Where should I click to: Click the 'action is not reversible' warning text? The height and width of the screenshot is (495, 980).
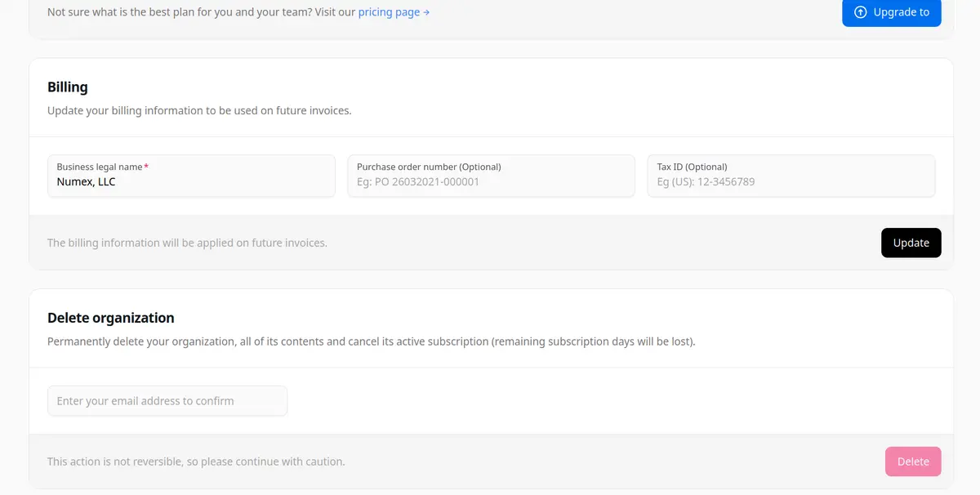point(196,462)
